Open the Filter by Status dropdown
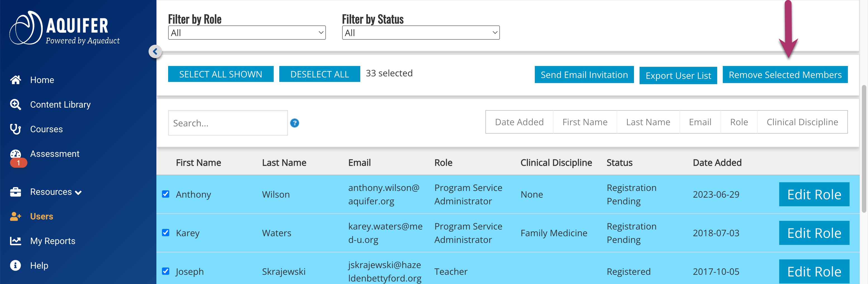The image size is (868, 284). pyautogui.click(x=420, y=32)
